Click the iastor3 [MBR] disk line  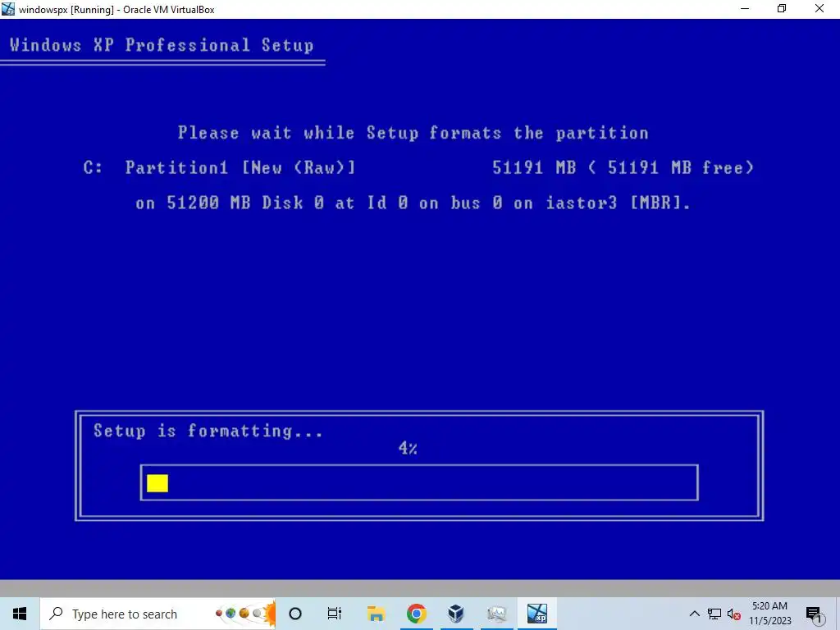(x=413, y=203)
